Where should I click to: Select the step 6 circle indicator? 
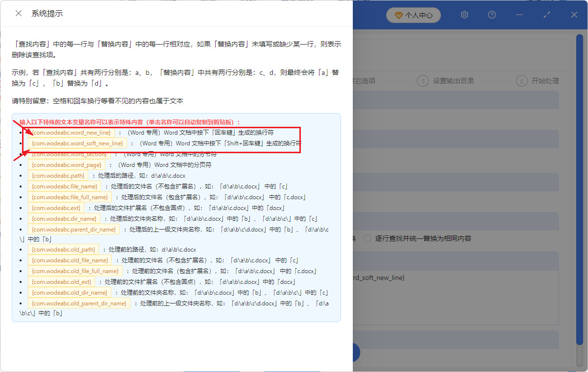point(521,81)
